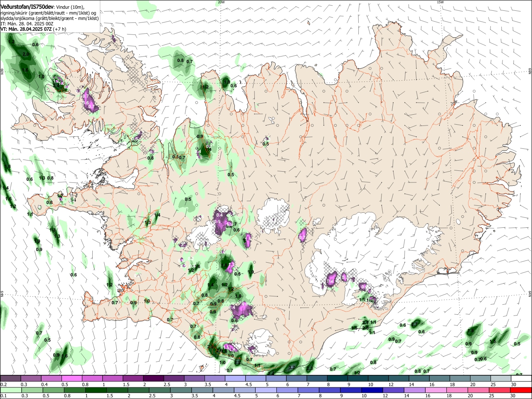Select the pale gray swatch at snow legend 25

click(500, 378)
